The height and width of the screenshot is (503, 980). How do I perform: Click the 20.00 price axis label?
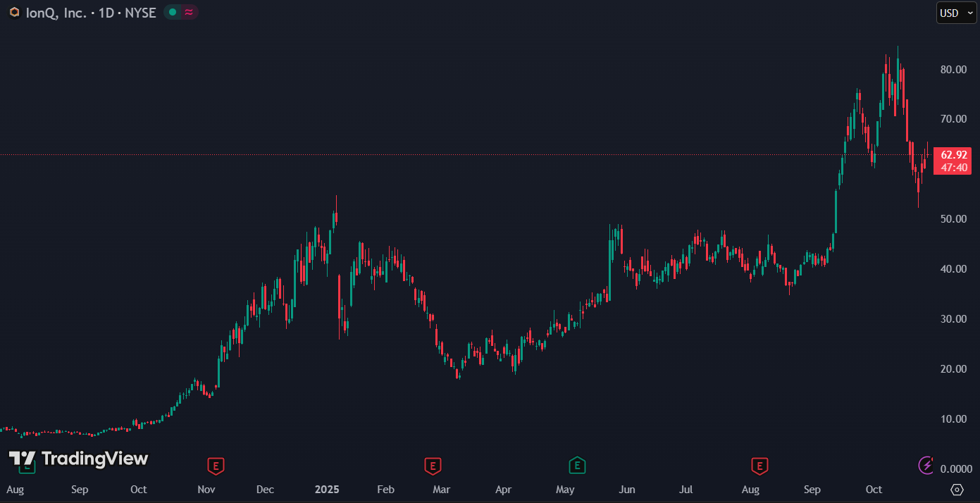pos(954,369)
